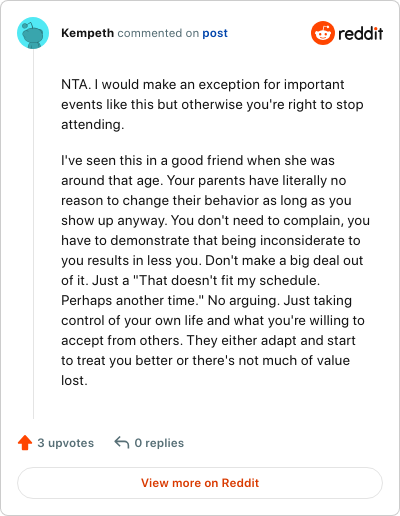
Task: Click the quote "That doesn't fit my schedule"
Action: [x=225, y=280]
